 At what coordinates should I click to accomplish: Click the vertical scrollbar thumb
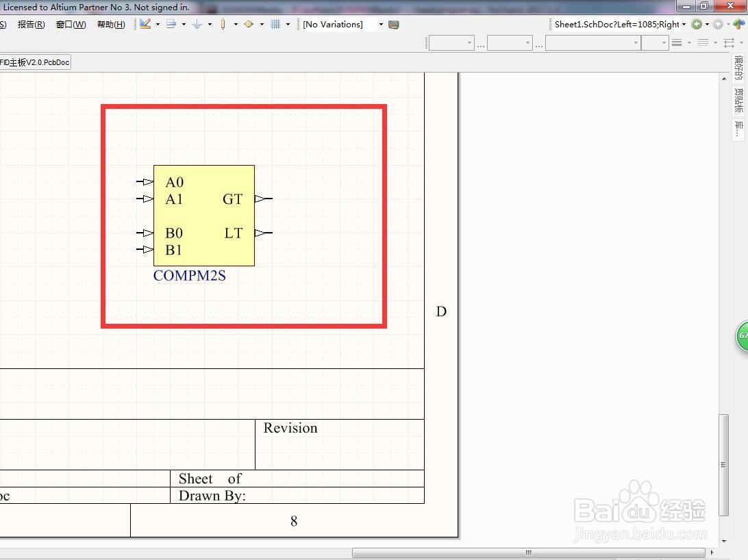pyautogui.click(x=723, y=465)
